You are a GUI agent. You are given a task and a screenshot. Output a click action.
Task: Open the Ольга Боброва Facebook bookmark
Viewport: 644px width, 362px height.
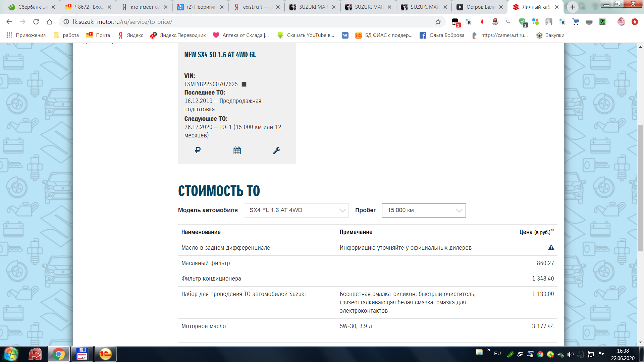coord(442,35)
